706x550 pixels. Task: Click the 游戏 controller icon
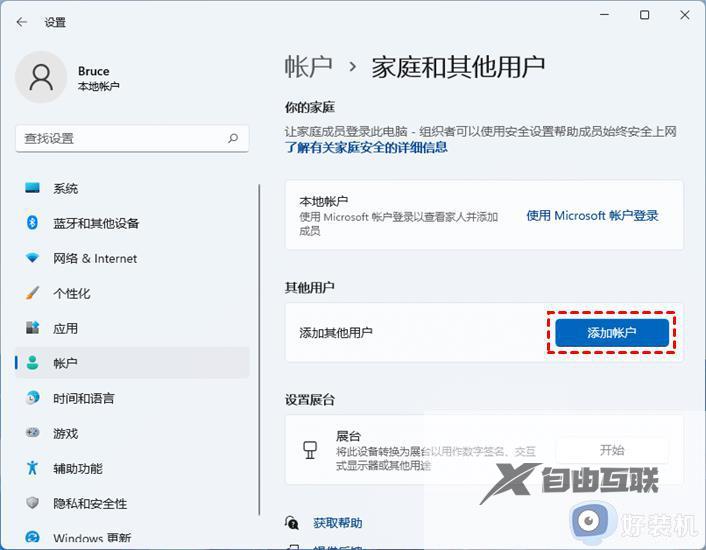(x=32, y=433)
